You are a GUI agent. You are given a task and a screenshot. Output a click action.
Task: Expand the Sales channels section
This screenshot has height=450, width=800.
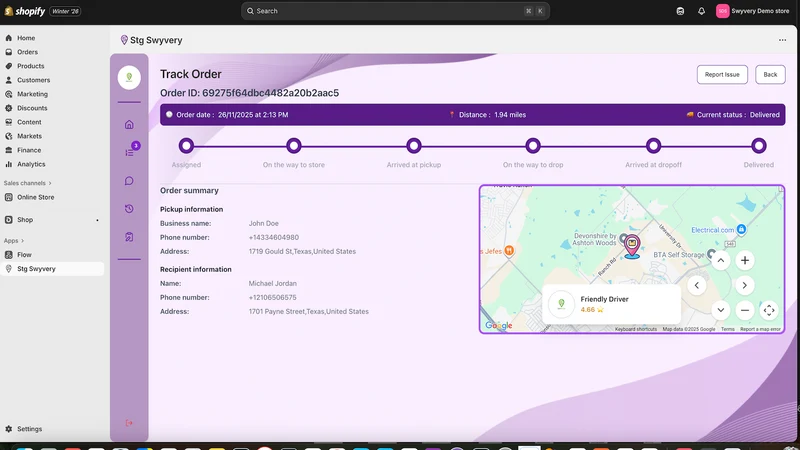coord(28,183)
